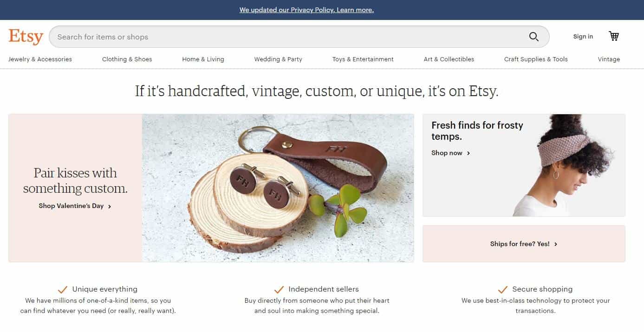Open the Jewelry & Accessories category
Viewport: 644px width, 332px height.
tap(40, 59)
